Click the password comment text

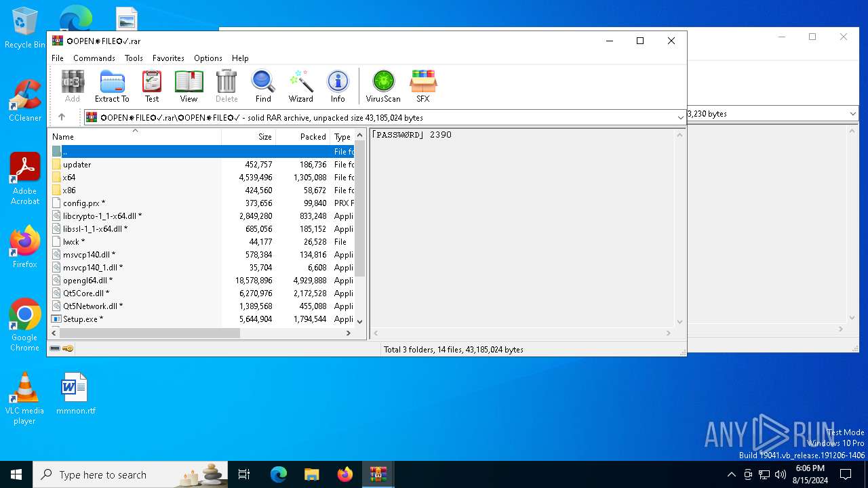(412, 135)
